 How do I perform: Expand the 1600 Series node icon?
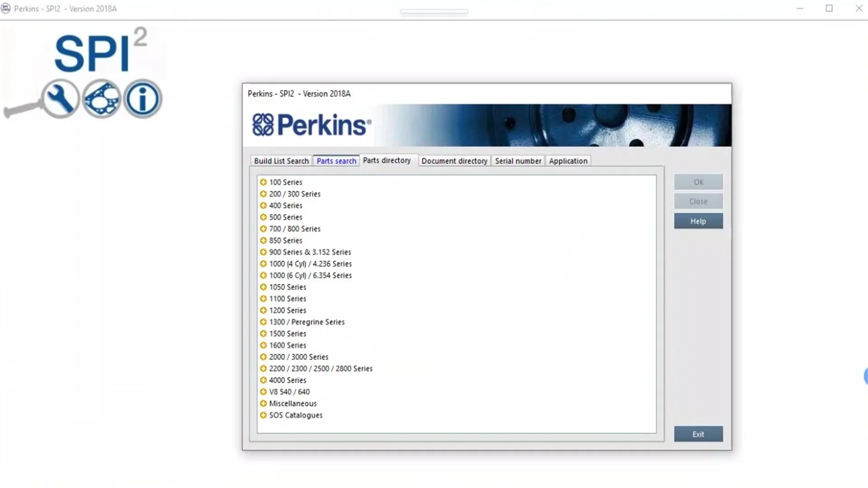point(263,345)
